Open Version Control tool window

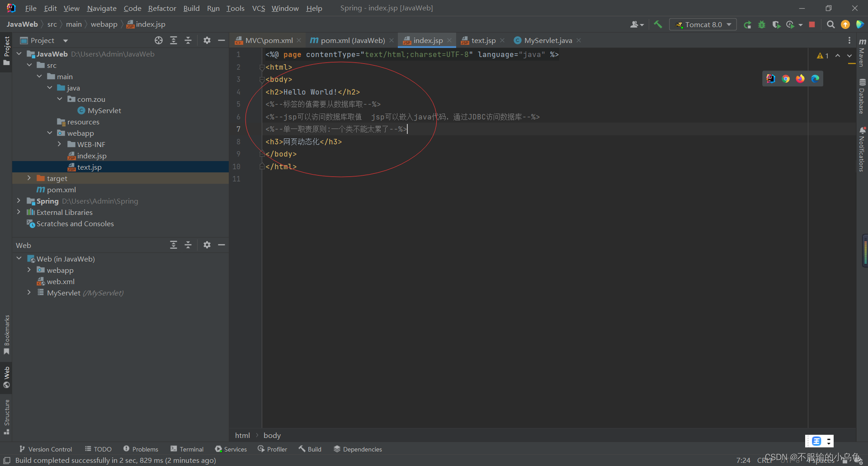[x=46, y=449]
